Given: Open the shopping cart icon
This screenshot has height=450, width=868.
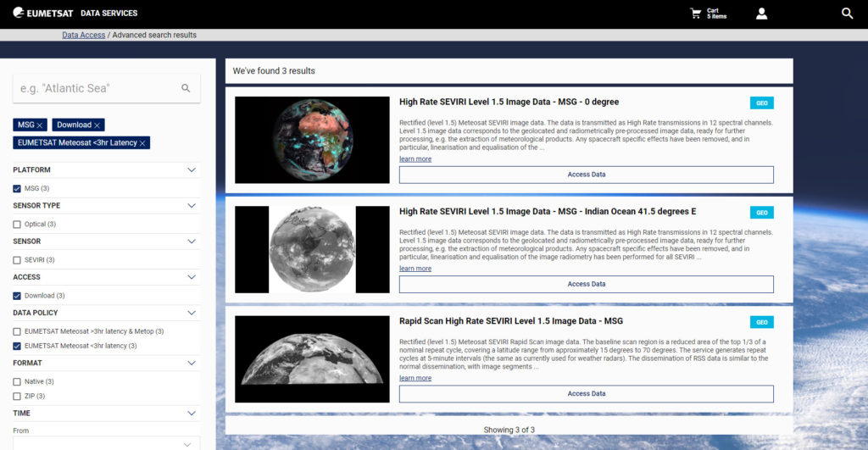Looking at the screenshot, I should click(696, 14).
